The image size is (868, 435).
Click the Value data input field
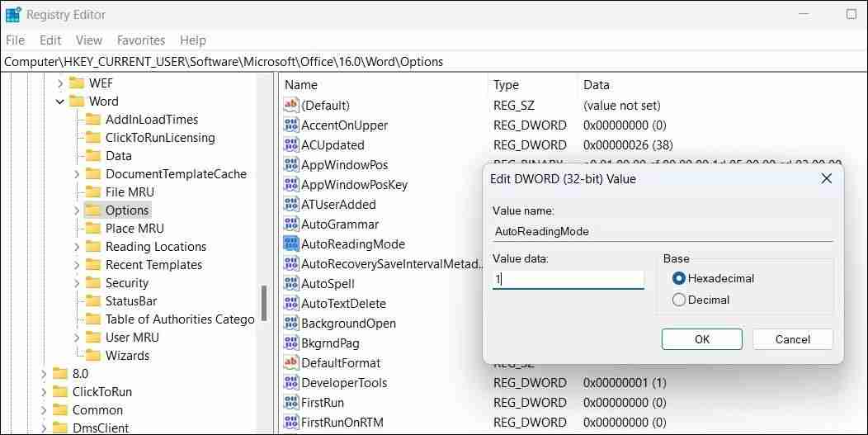click(x=568, y=279)
